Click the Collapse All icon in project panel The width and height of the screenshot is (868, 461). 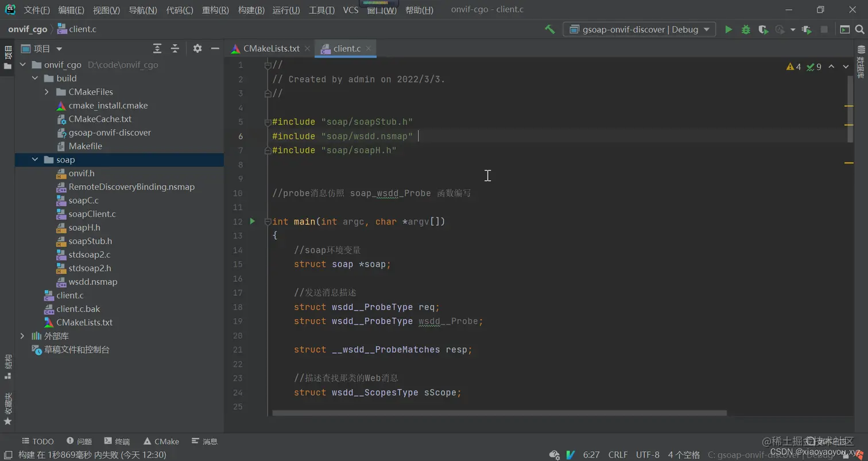tap(175, 49)
